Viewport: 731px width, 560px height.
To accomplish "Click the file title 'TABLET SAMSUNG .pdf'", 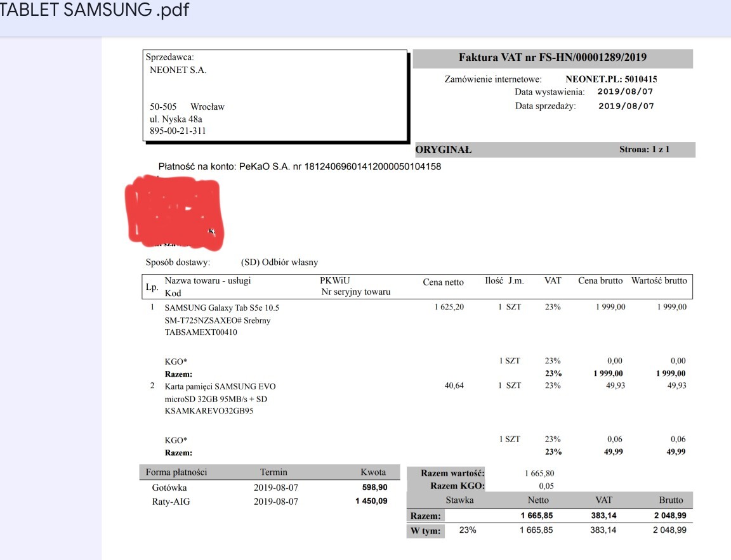I will [x=95, y=10].
